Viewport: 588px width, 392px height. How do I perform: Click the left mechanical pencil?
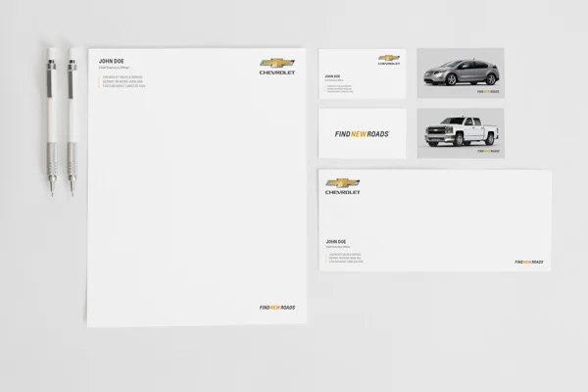tap(51, 122)
